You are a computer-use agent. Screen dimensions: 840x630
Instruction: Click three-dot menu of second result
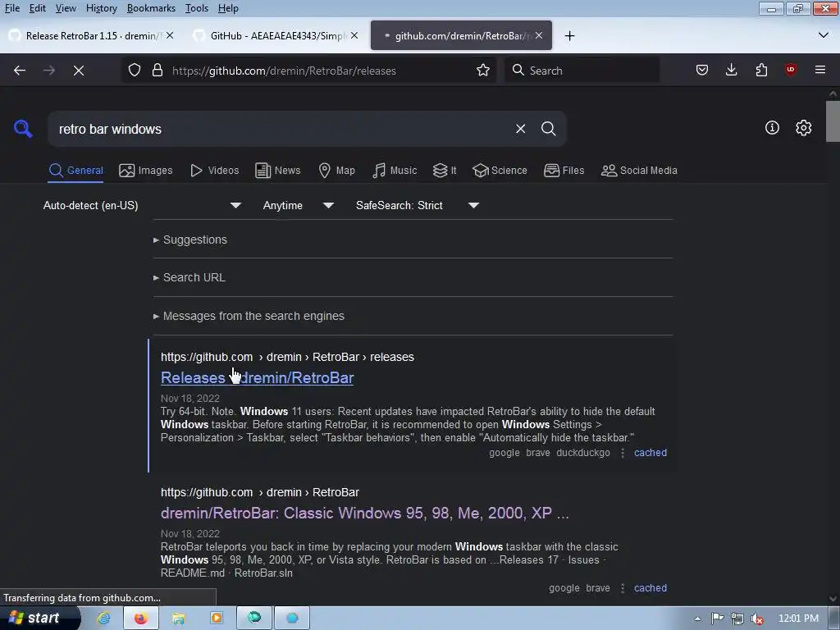tap(622, 588)
